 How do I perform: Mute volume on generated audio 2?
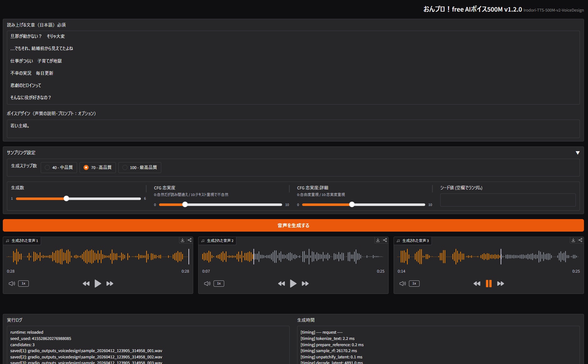pos(207,284)
